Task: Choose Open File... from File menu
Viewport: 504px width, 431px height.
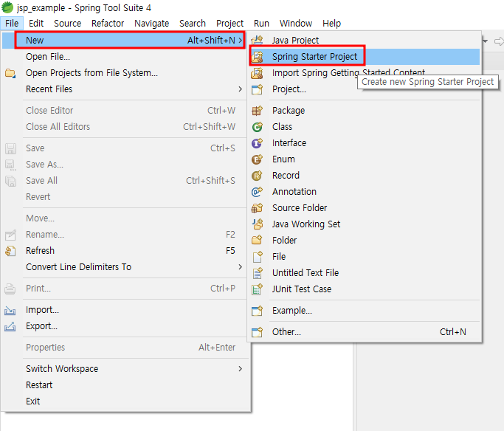Action: [125, 57]
